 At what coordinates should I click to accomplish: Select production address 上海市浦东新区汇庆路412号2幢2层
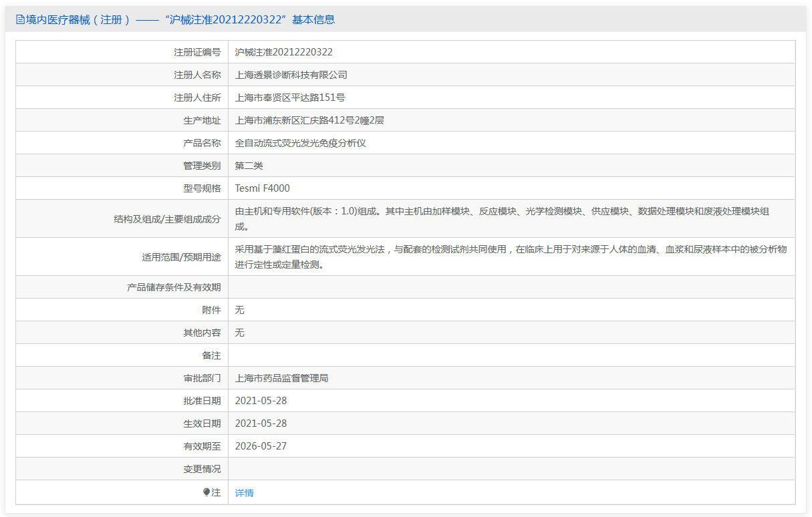click(x=309, y=120)
